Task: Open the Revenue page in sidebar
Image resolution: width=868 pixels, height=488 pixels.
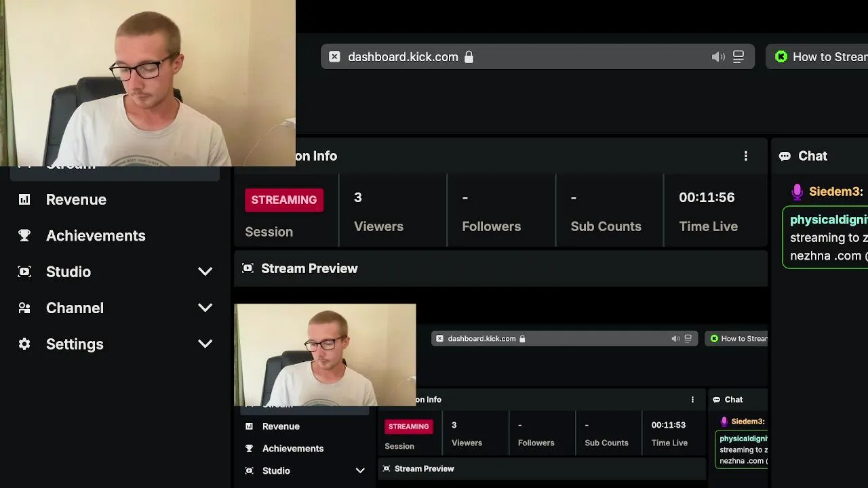Action: pos(76,199)
